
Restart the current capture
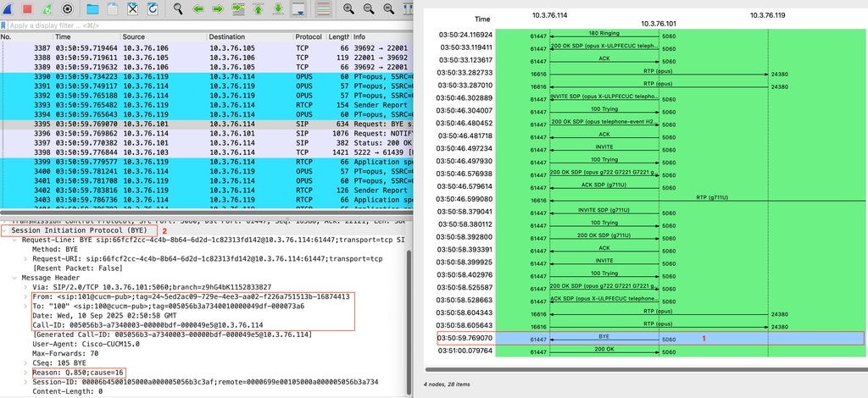click(47, 8)
